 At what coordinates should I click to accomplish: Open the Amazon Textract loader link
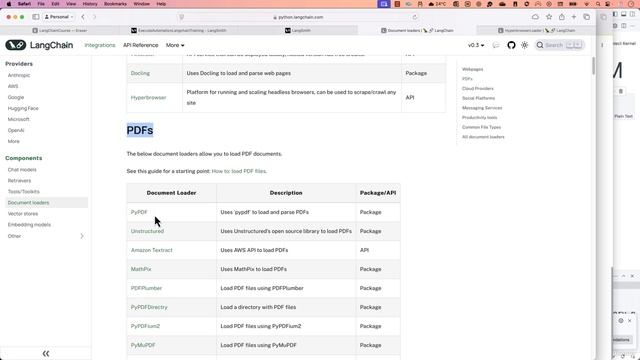(151, 250)
